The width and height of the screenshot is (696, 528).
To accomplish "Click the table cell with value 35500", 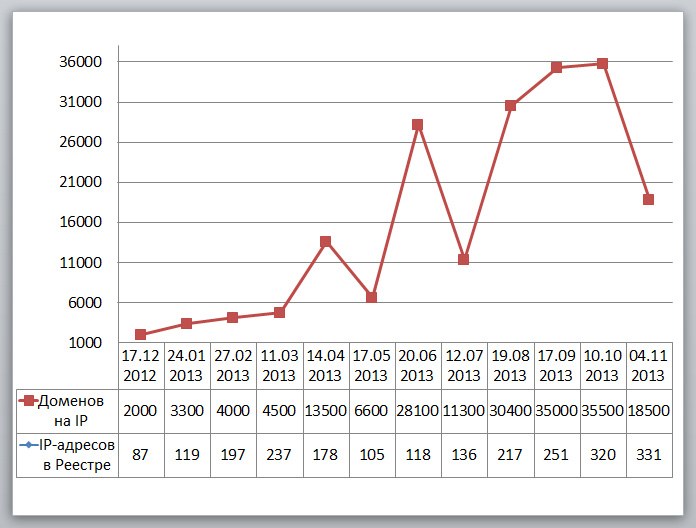I will pyautogui.click(x=602, y=410).
